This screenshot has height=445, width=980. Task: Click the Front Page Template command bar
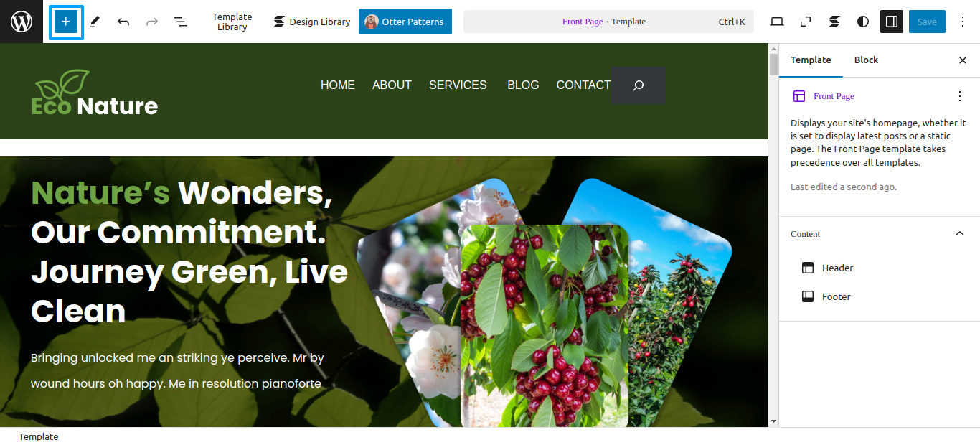point(608,22)
